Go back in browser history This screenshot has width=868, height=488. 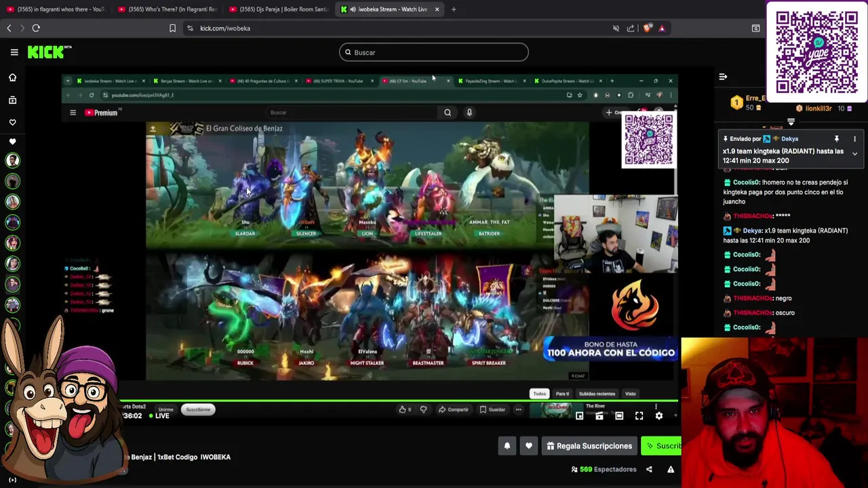coord(9,28)
